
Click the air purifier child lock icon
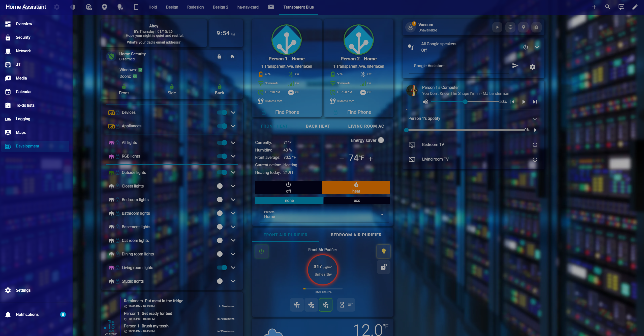383,267
